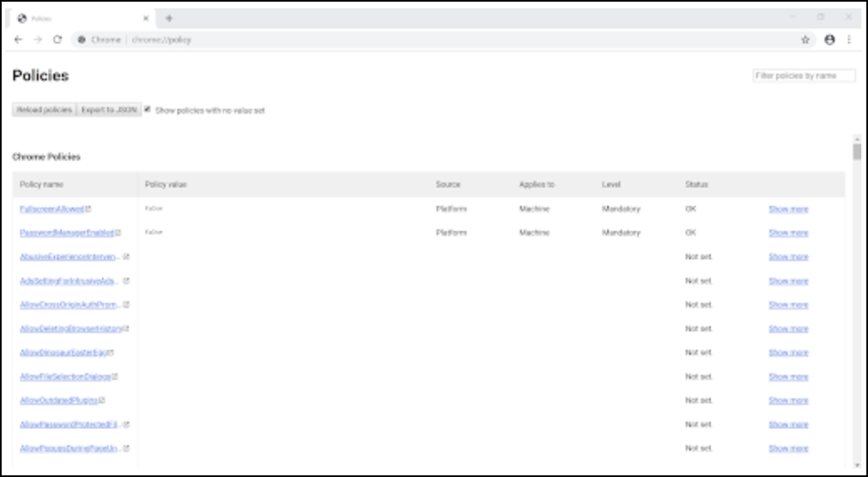This screenshot has width=868, height=477.
Task: Click the page's vertical scrollbar thumb
Action: tap(856, 151)
